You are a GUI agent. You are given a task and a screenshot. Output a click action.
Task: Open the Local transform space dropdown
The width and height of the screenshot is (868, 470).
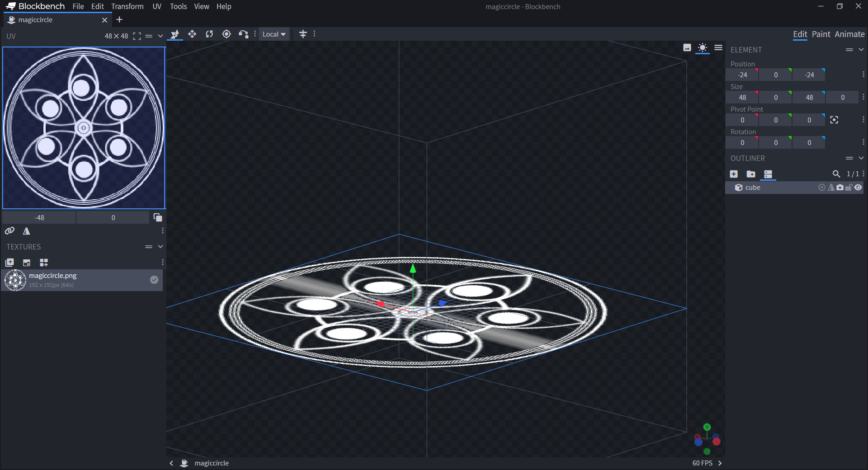click(x=274, y=34)
